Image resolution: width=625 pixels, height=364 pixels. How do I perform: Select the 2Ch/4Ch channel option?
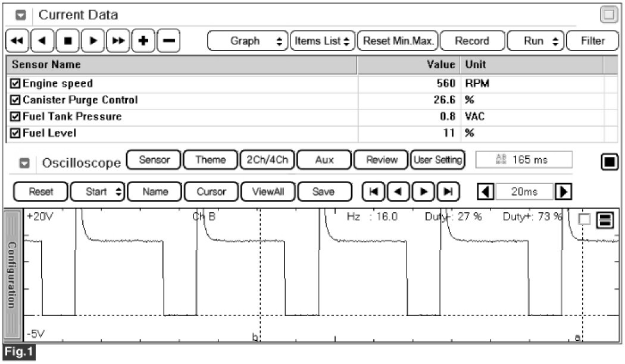point(266,160)
